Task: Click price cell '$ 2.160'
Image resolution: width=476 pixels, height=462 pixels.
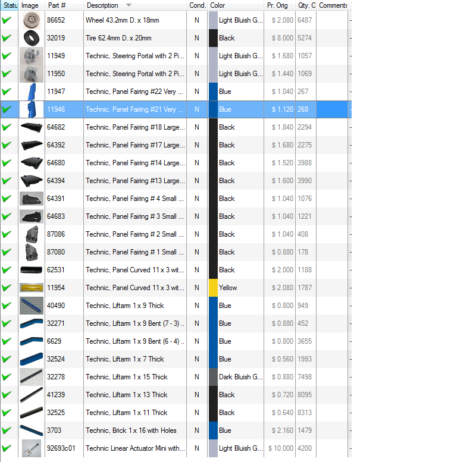Action: pos(282,430)
